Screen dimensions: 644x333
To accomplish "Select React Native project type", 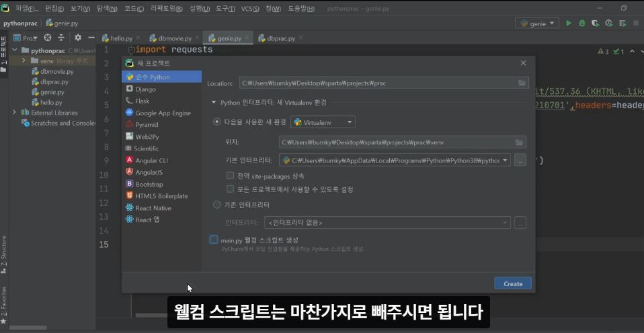I will tap(161, 208).
